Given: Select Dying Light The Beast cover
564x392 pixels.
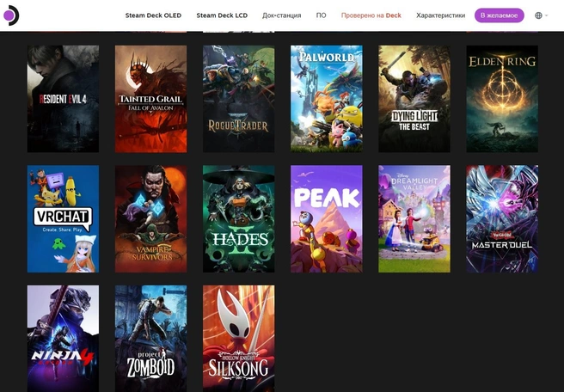Looking at the screenshot, I should pos(414,99).
